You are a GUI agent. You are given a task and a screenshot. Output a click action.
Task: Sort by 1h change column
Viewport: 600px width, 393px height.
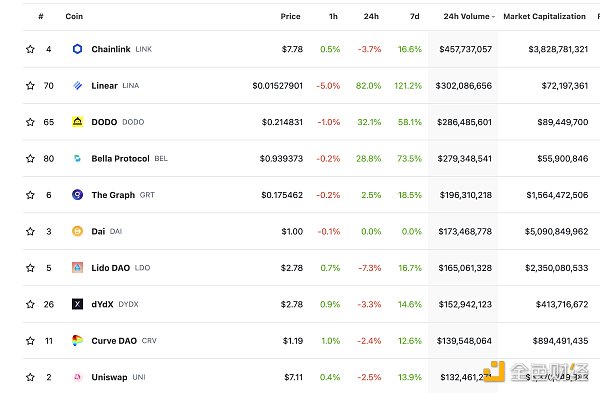[x=333, y=16]
